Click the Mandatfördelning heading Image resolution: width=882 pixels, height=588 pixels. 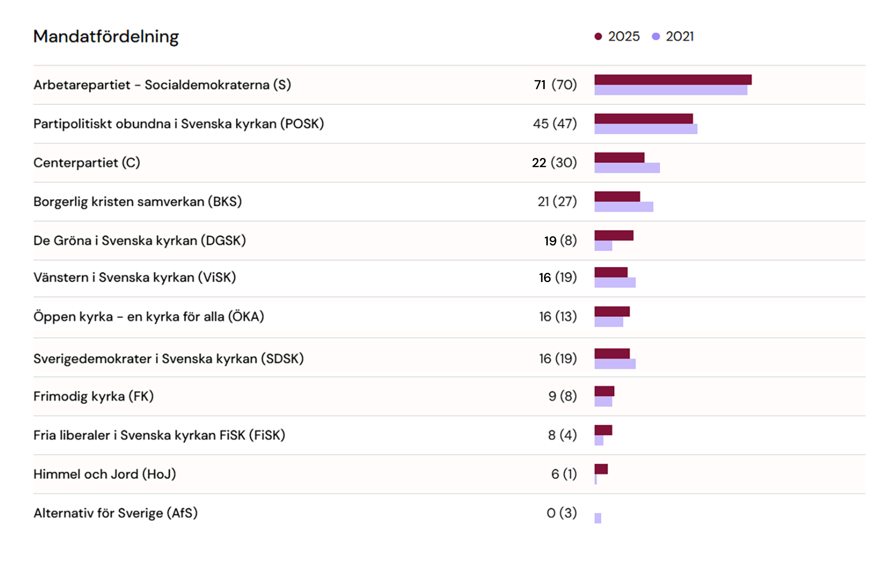tap(106, 37)
